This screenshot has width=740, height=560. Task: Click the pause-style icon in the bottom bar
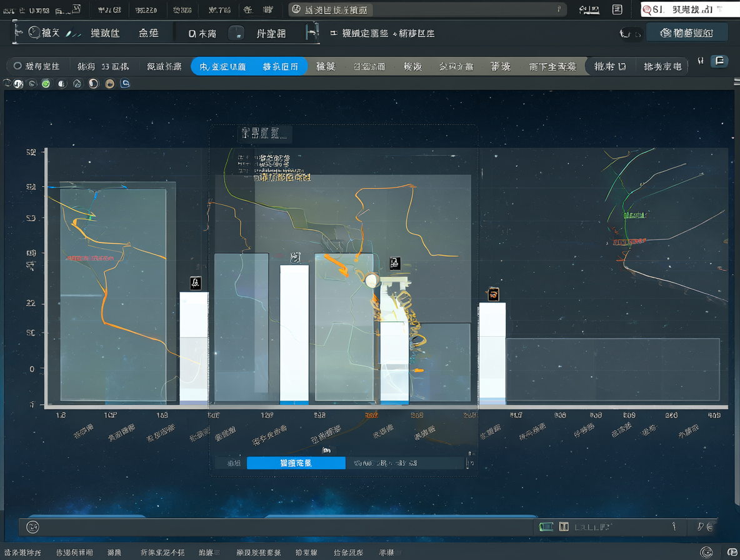(x=564, y=526)
